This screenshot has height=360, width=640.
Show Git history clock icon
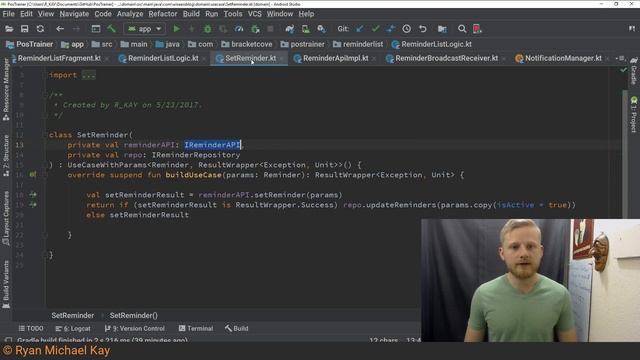(407, 29)
